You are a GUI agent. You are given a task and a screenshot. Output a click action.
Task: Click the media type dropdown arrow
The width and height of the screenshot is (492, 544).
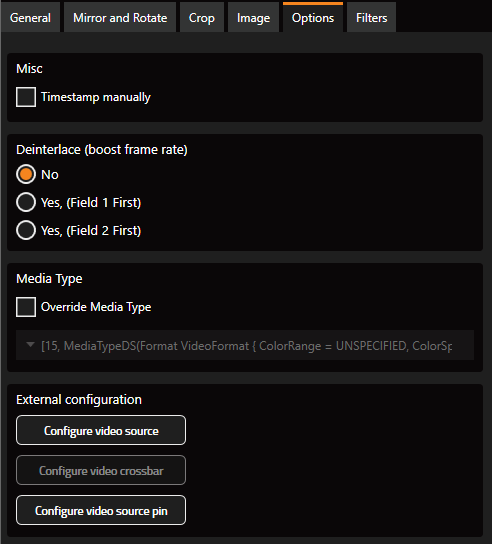[31, 345]
